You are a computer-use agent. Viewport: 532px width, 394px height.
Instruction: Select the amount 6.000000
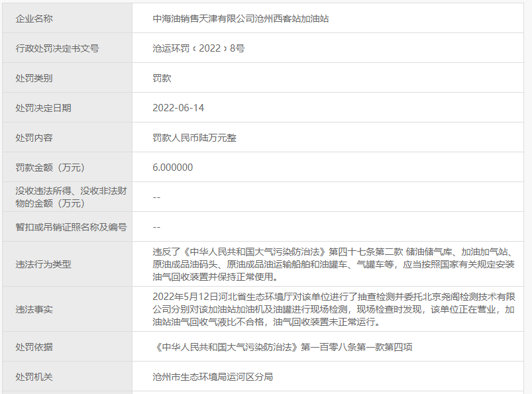click(x=173, y=168)
